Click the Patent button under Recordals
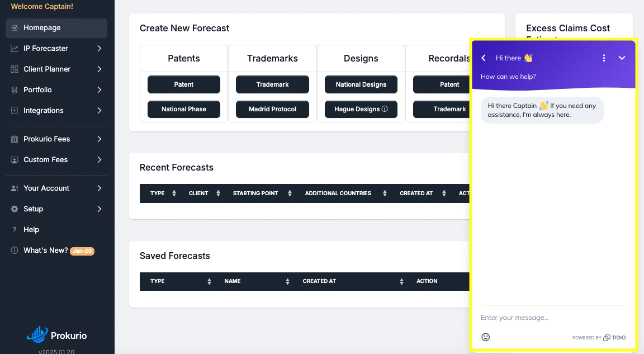The width and height of the screenshot is (644, 354). (x=442, y=84)
